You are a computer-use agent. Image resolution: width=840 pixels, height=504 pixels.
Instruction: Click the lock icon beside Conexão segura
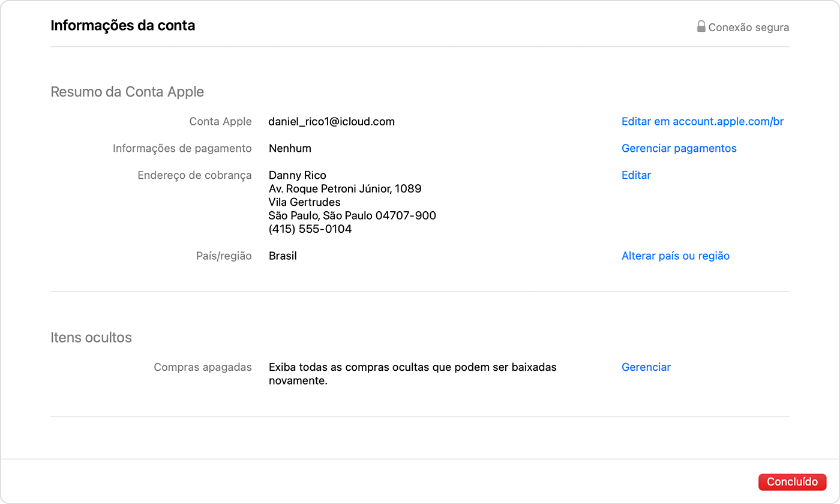pyautogui.click(x=701, y=26)
